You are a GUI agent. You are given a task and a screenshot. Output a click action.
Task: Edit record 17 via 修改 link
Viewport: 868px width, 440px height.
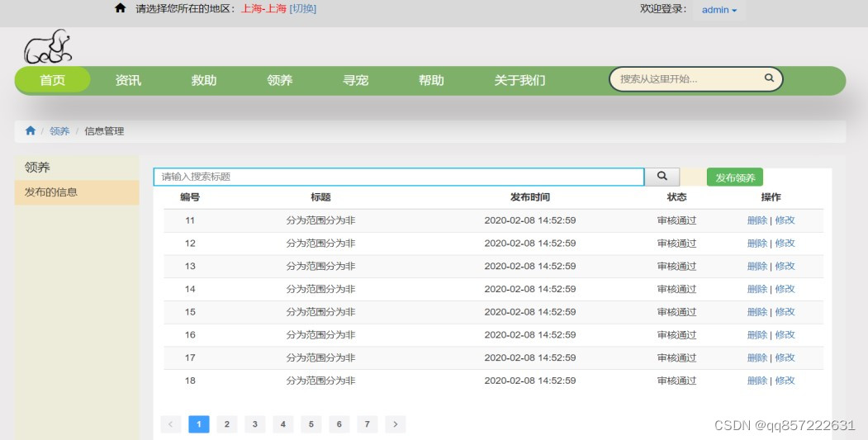[x=785, y=358]
